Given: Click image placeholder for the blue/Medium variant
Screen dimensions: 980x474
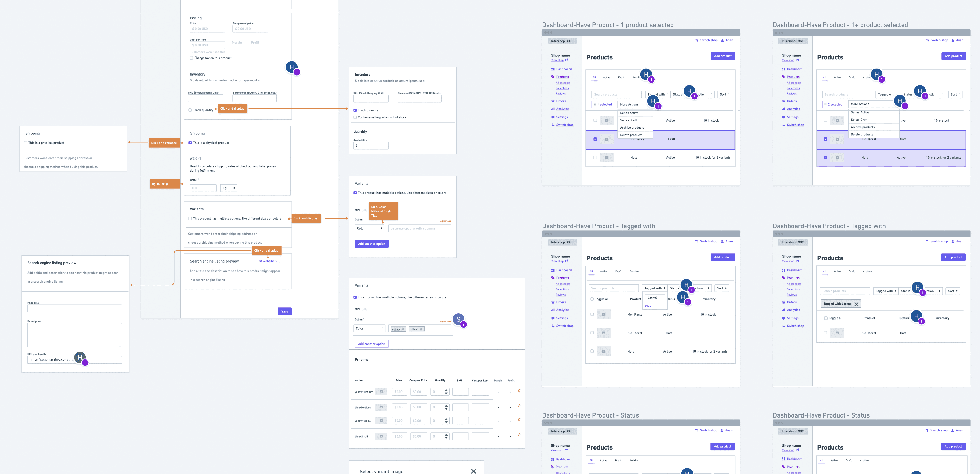Looking at the screenshot, I should tap(381, 407).
